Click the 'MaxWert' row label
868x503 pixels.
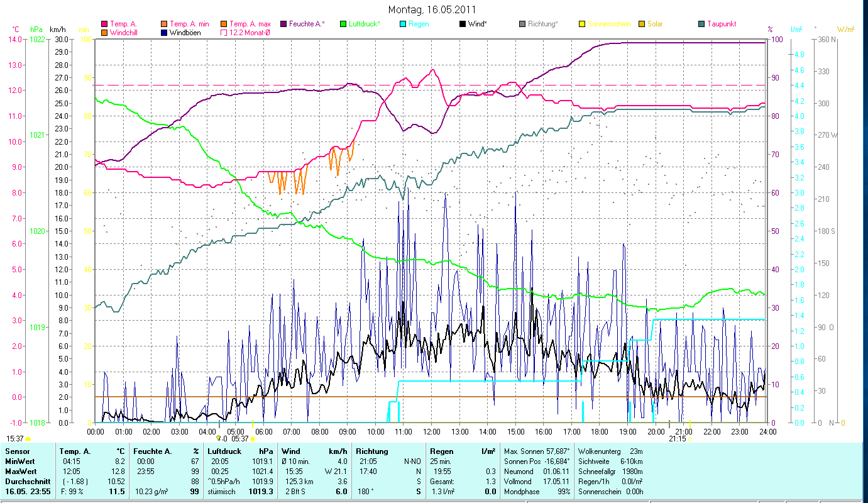point(19,472)
